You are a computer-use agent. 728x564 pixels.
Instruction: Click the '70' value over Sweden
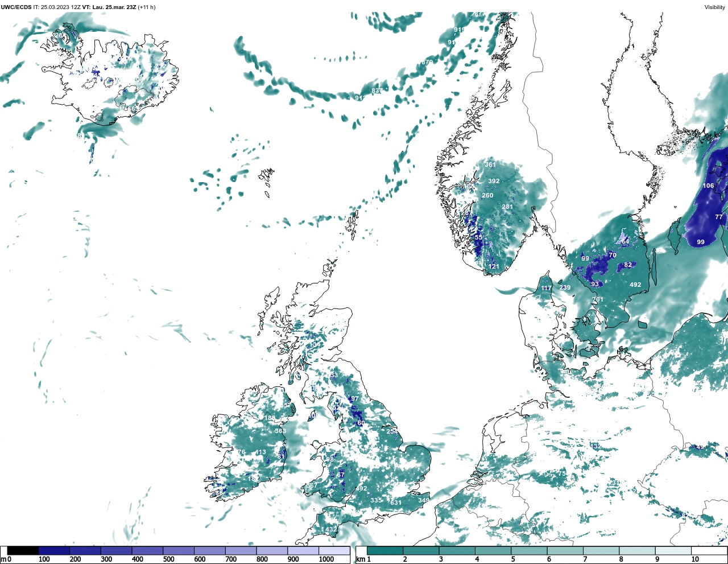coord(613,255)
